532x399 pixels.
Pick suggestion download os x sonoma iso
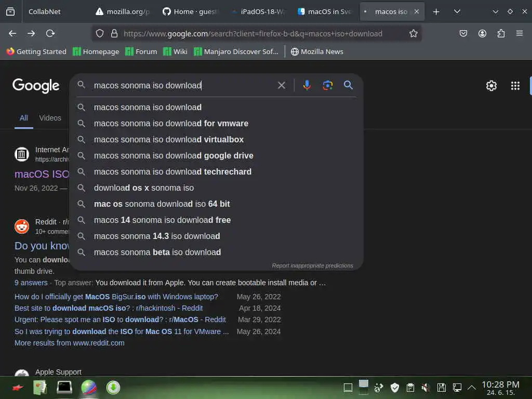[x=217, y=188]
